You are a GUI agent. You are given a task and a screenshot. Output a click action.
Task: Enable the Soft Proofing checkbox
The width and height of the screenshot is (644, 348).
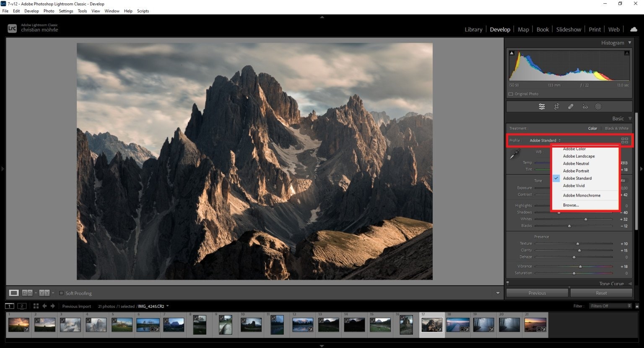coord(61,293)
